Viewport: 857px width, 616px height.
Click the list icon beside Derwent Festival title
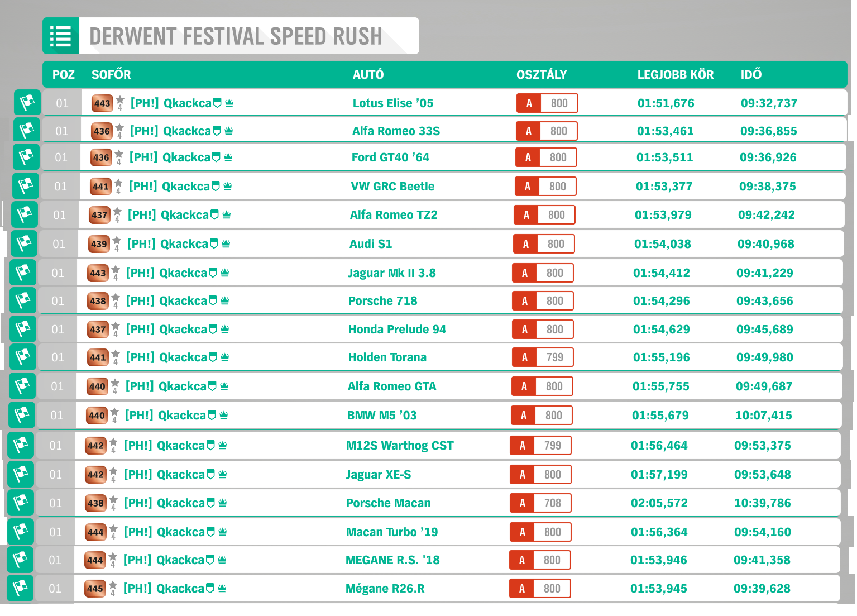click(x=61, y=36)
